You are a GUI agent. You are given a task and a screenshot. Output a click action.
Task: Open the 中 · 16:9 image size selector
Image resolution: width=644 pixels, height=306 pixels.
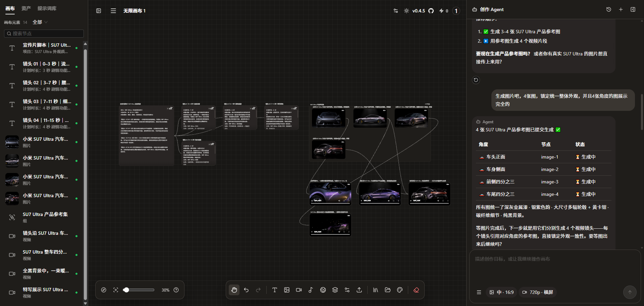[x=501, y=292]
